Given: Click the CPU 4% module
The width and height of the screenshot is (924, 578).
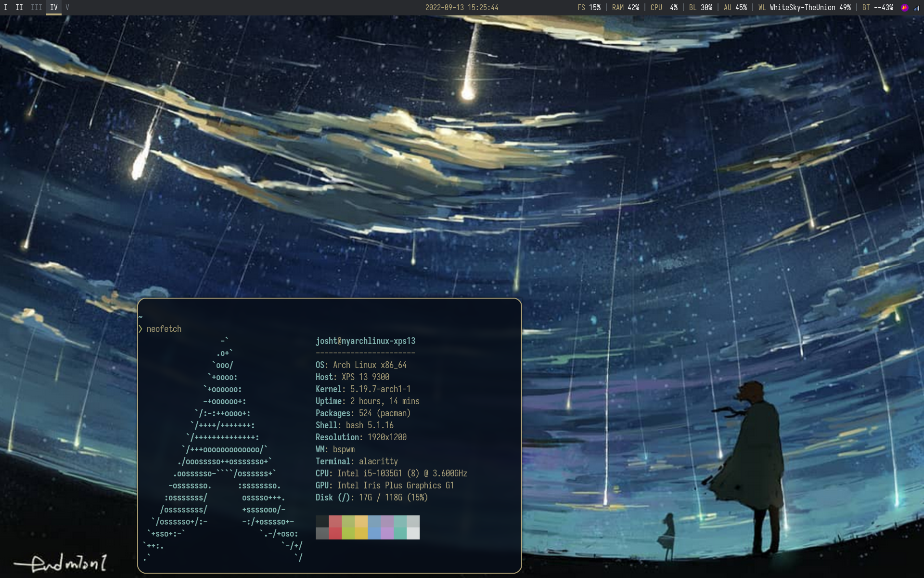Looking at the screenshot, I should point(664,8).
